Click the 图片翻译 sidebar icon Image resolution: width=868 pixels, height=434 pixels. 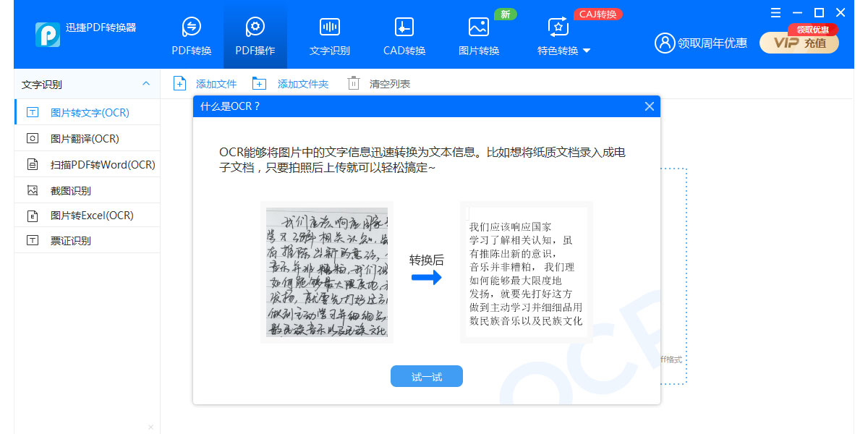tap(33, 138)
